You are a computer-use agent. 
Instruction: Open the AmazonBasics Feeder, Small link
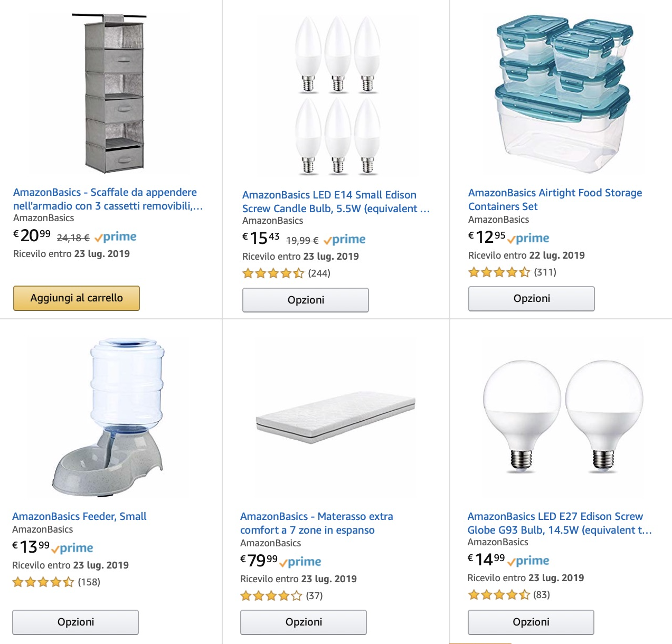79,516
